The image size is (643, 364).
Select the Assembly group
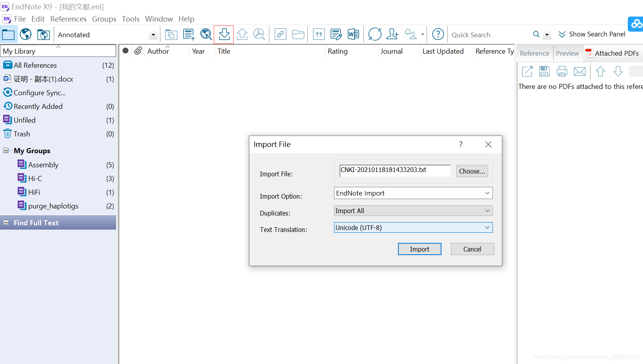click(x=58, y=165)
